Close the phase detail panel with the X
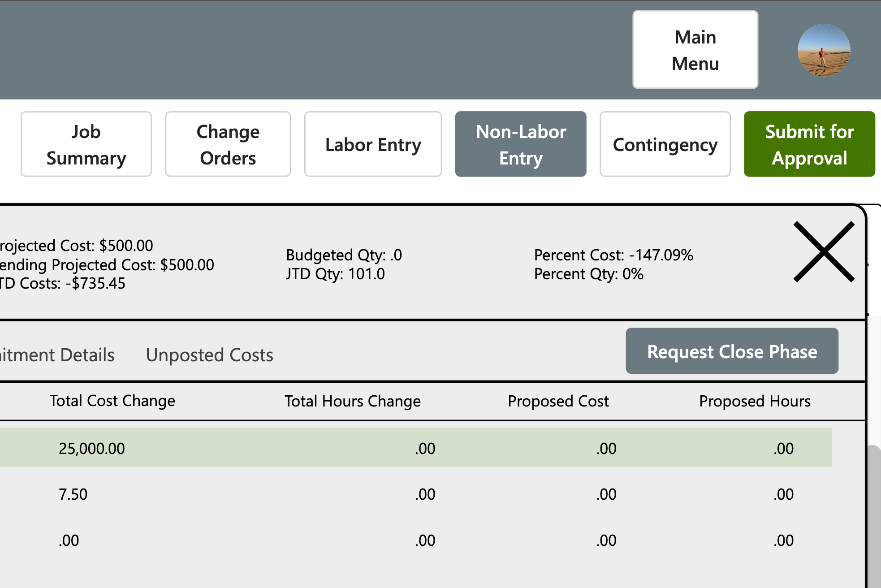This screenshot has height=588, width=881. [x=824, y=252]
